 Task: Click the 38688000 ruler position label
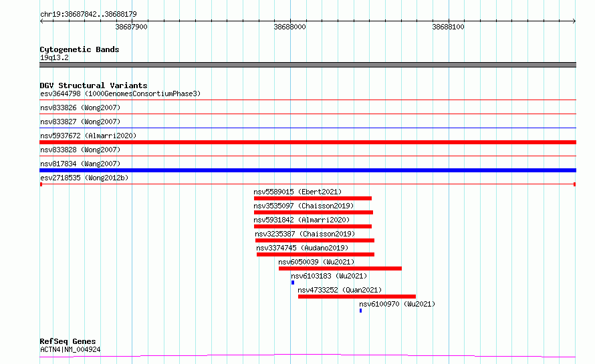click(x=289, y=27)
